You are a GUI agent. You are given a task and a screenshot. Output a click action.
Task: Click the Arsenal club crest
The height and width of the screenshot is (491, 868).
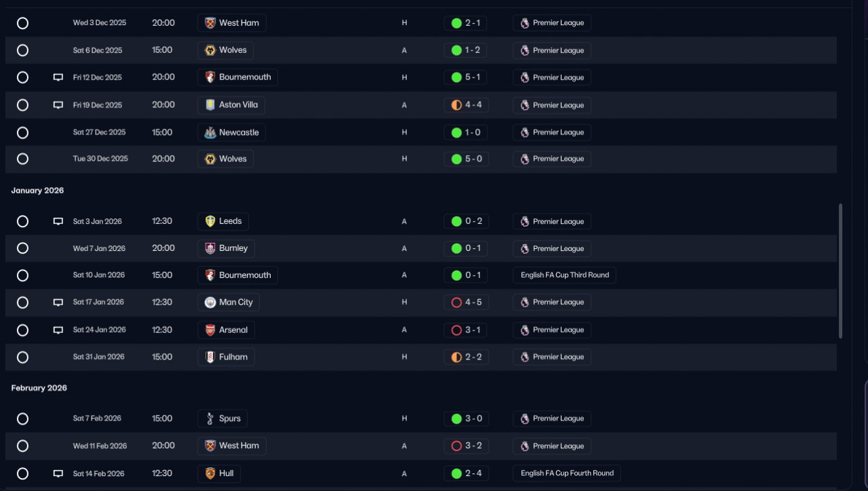210,330
